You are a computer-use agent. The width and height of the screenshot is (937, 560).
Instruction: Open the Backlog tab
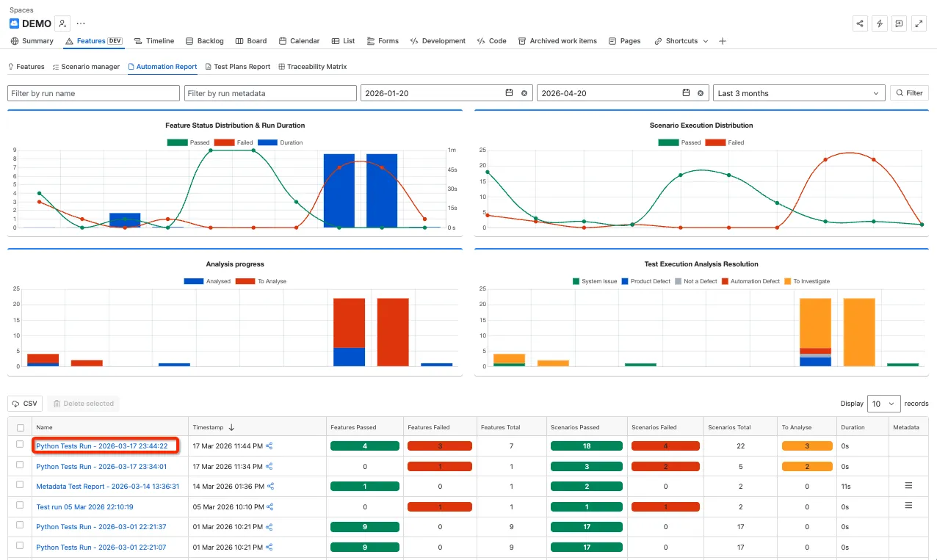tap(205, 41)
